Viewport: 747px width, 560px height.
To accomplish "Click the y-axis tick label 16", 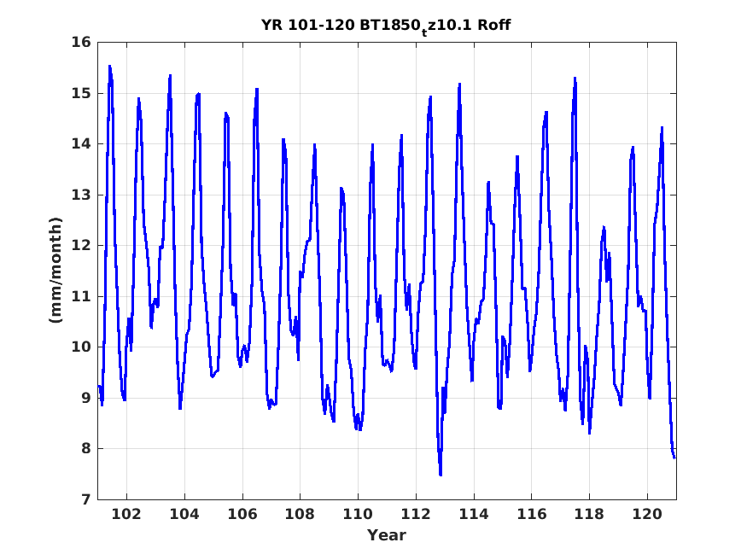I will pos(81,43).
